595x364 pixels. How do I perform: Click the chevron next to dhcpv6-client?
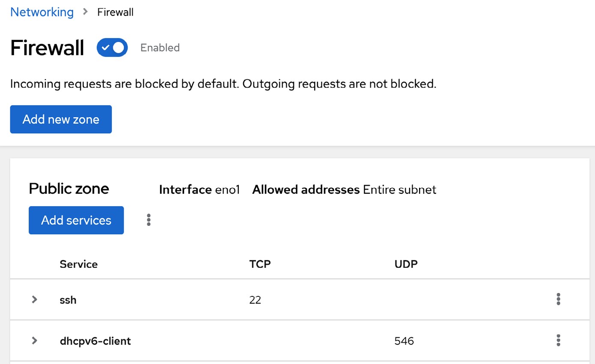click(x=34, y=340)
